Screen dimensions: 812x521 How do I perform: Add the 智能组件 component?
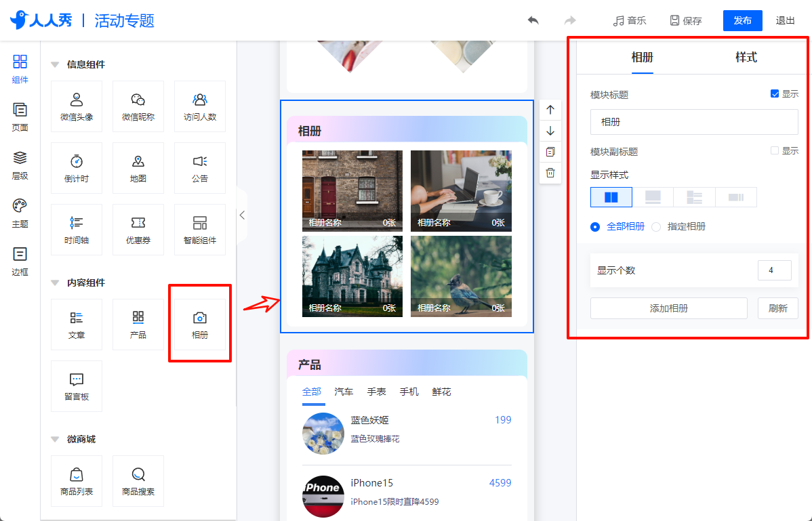click(x=200, y=229)
